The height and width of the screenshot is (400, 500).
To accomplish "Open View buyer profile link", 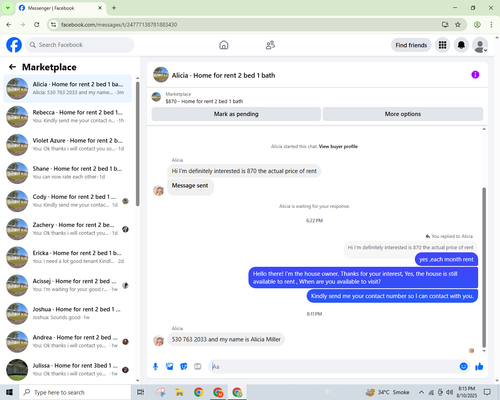I will (338, 146).
